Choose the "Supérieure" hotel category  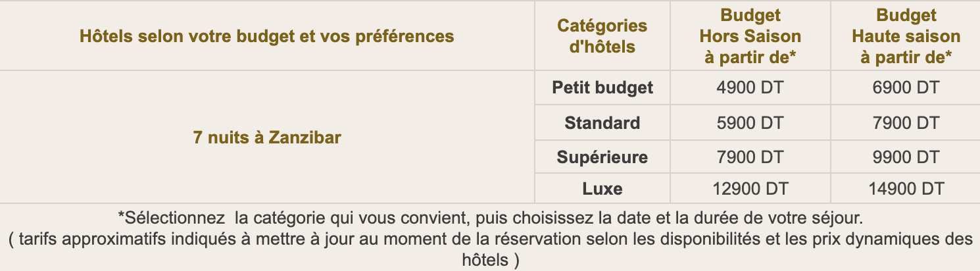(602, 157)
